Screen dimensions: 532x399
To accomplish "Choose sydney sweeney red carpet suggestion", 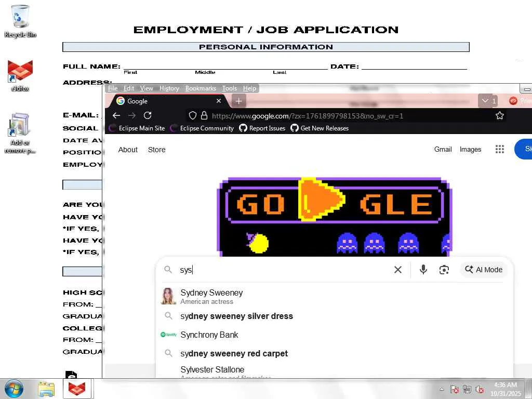I will coord(334,353).
